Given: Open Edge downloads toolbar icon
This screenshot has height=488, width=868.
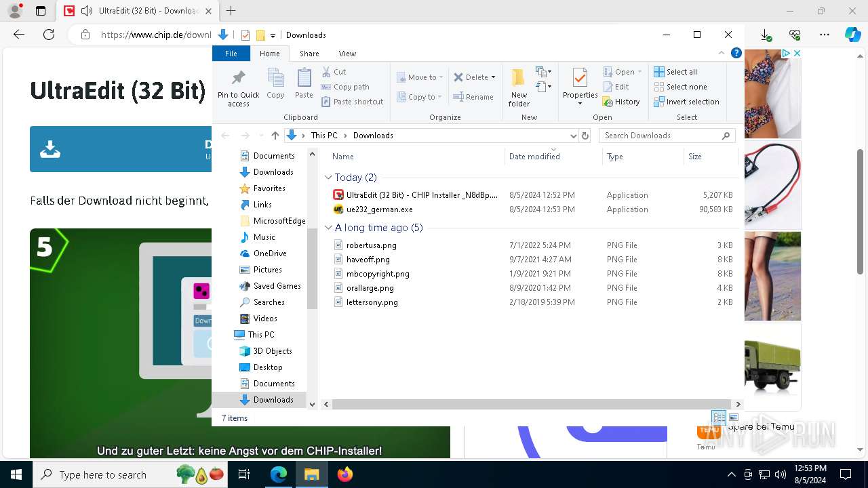Looking at the screenshot, I should pos(766,35).
